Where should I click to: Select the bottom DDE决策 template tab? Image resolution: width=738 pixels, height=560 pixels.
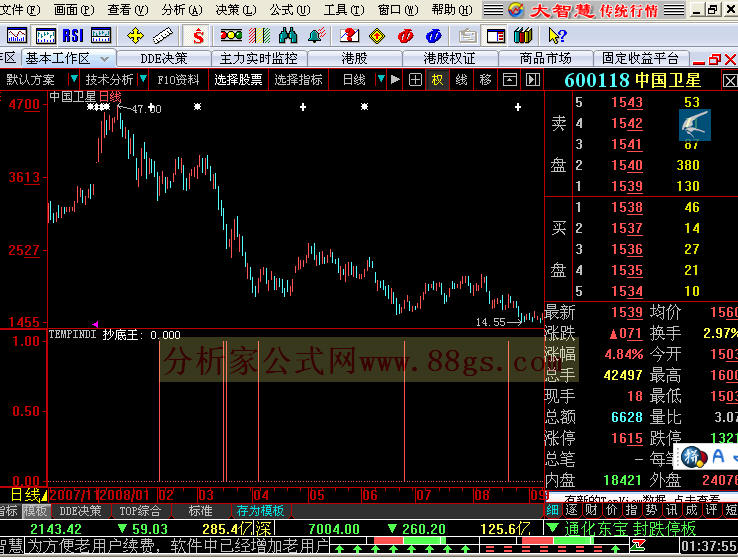point(80,511)
